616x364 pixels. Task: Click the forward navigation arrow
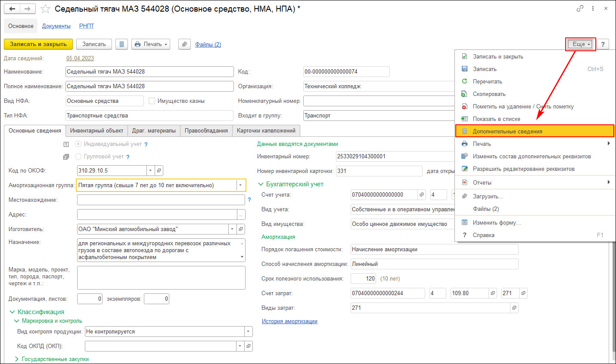(x=28, y=9)
